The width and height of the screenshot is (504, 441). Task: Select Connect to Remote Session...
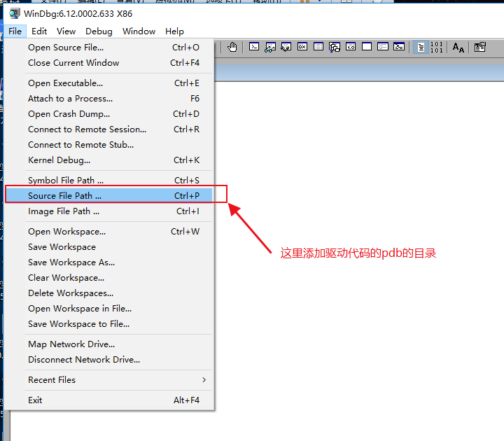109,129
